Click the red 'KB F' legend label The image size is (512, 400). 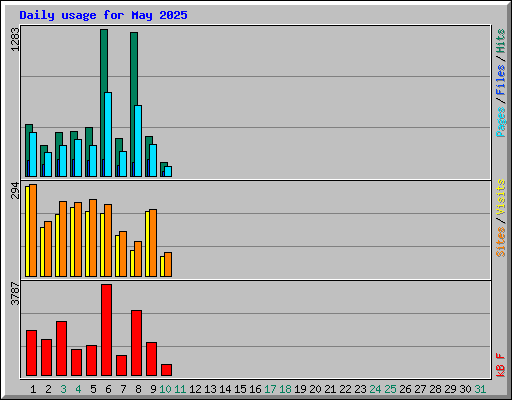[x=501, y=365]
